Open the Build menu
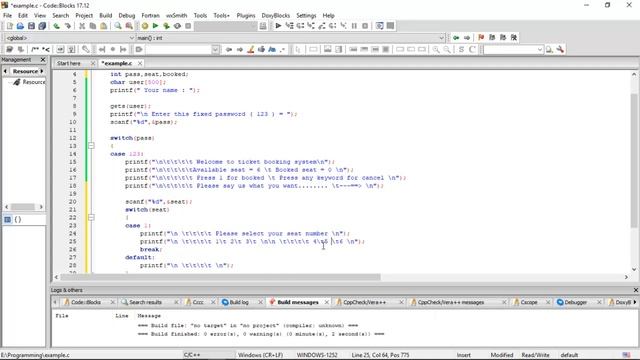Viewport: 640px width, 360px height. tap(106, 16)
